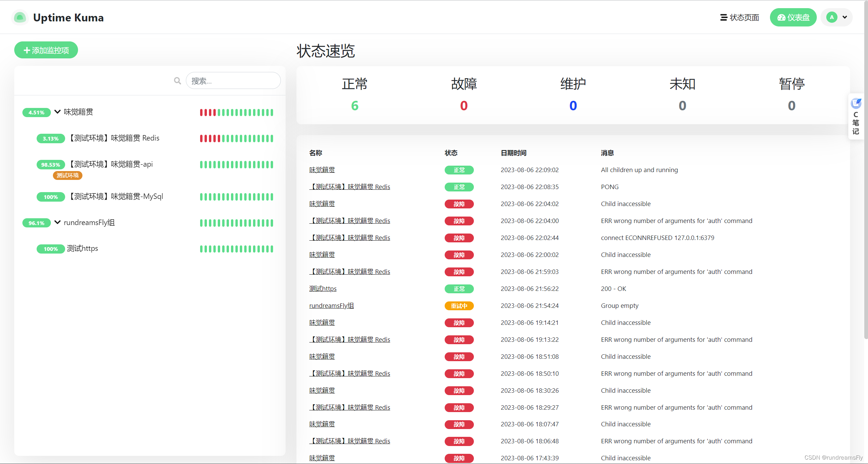Collapse the rundreamsFly组 group
This screenshot has height=464, width=868.
click(x=57, y=222)
